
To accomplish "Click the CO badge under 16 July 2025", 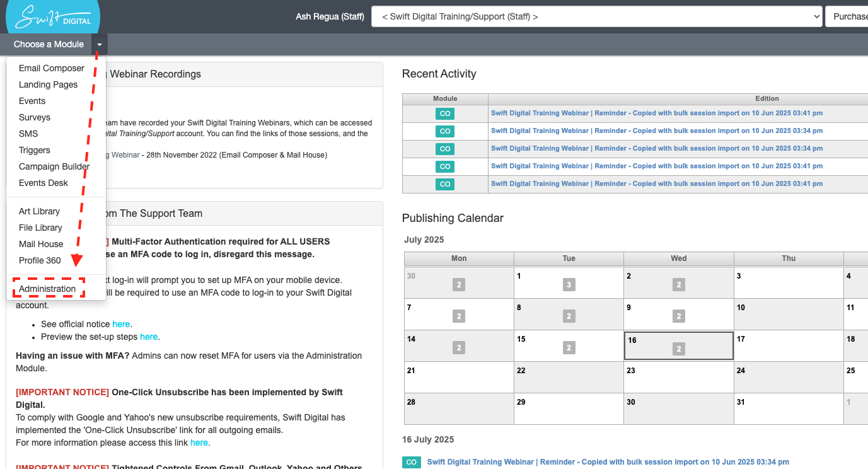I will [x=411, y=462].
